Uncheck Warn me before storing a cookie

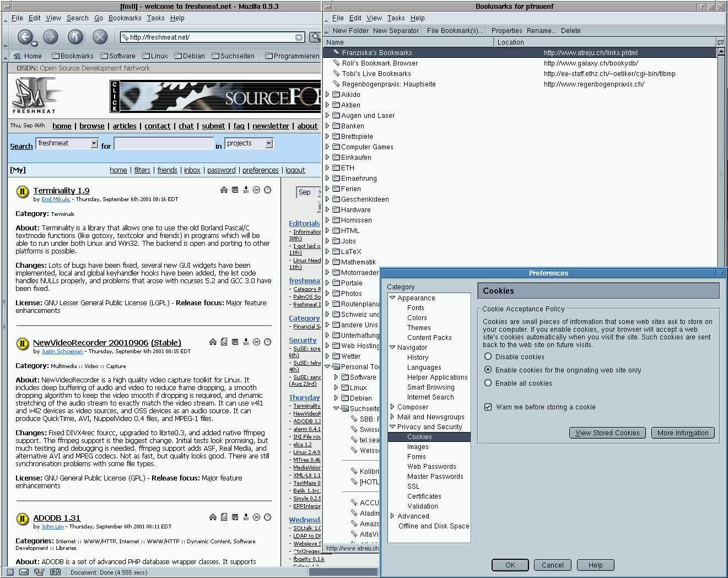click(x=488, y=407)
